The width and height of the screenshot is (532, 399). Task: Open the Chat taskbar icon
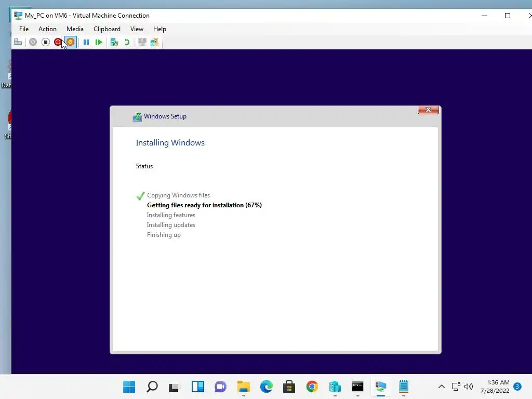click(220, 387)
